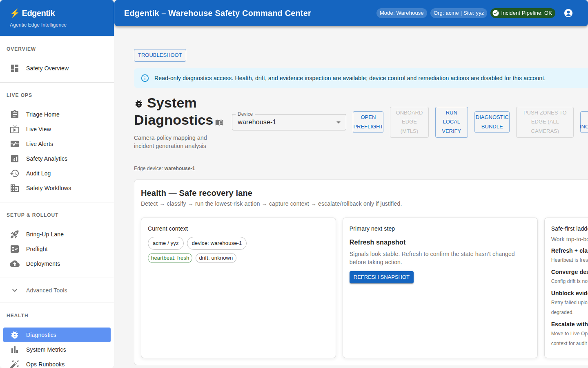Click the Audit Log history icon
Image resolution: width=588 pixels, height=368 pixels.
(15, 173)
